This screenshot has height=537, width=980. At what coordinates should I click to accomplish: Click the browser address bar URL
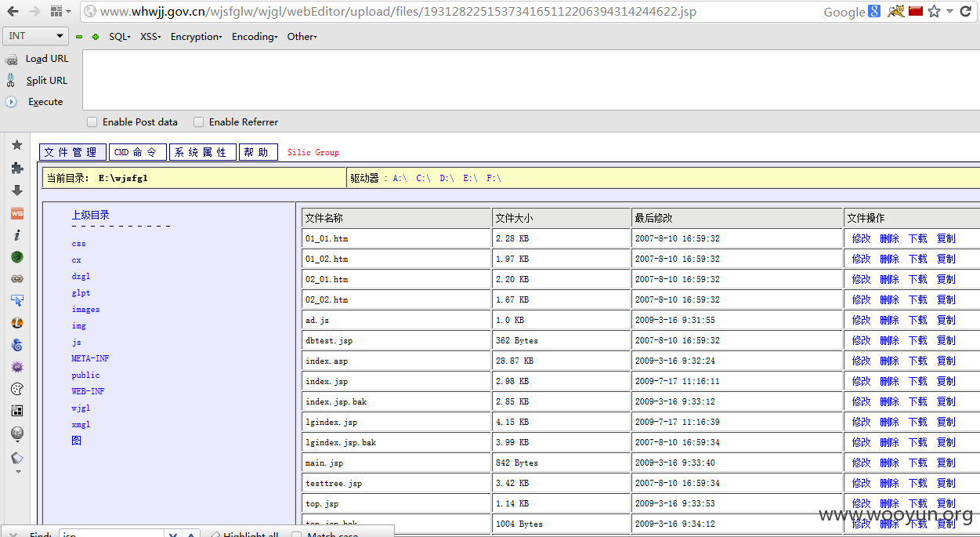tap(398, 12)
